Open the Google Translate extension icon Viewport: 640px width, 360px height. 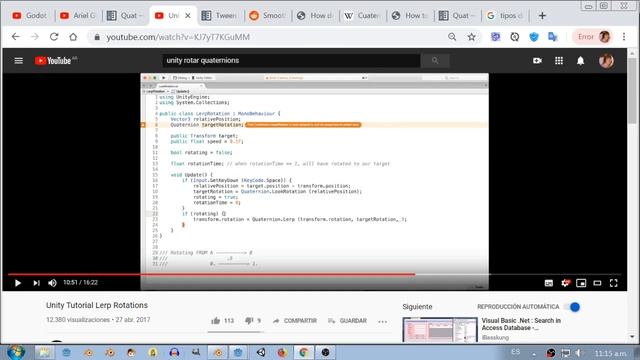pos(553,37)
